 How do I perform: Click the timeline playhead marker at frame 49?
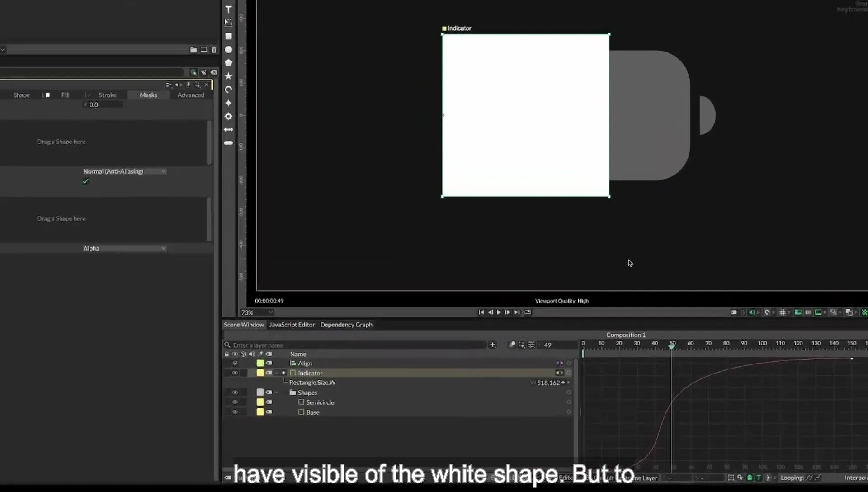(671, 346)
